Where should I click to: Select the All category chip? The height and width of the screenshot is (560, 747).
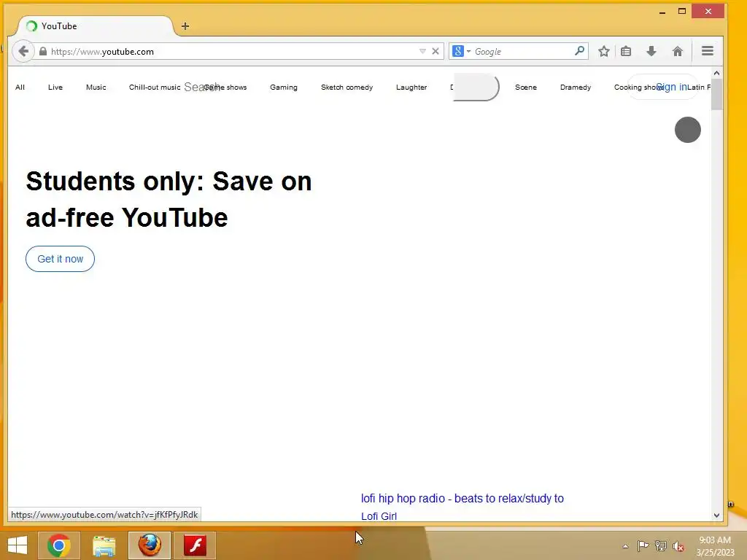(x=20, y=87)
